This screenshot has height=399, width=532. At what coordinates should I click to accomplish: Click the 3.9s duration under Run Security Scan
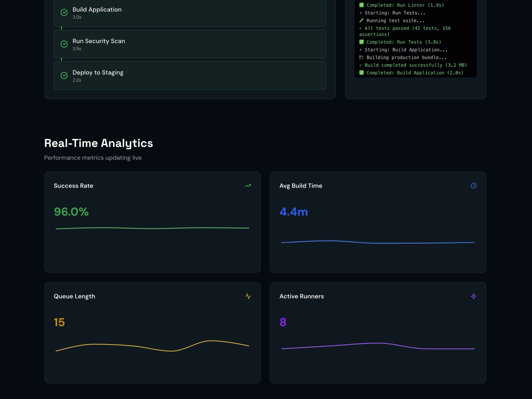click(77, 49)
